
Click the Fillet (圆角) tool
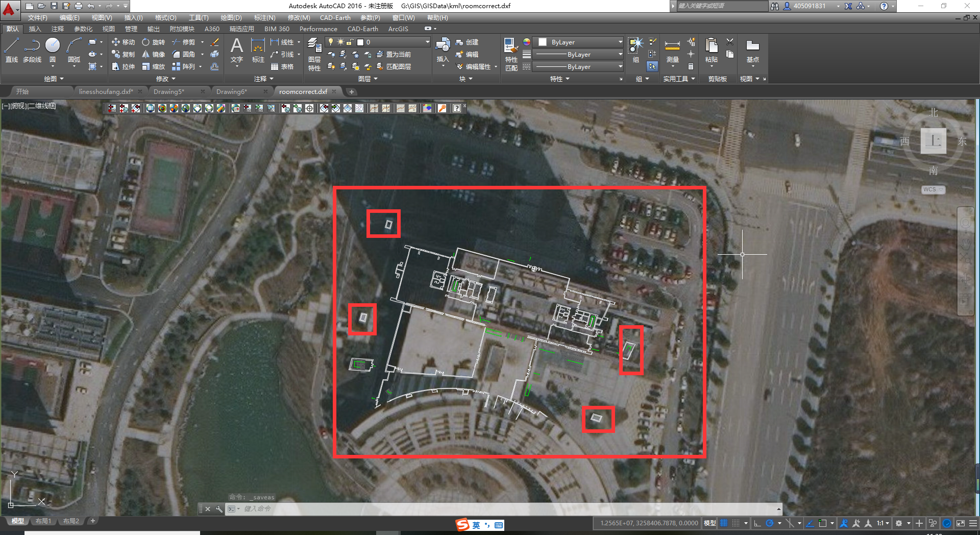coord(184,54)
